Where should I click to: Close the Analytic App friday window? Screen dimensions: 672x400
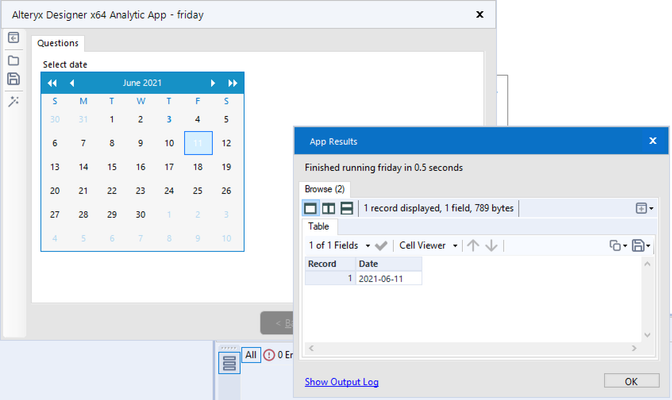pos(480,15)
